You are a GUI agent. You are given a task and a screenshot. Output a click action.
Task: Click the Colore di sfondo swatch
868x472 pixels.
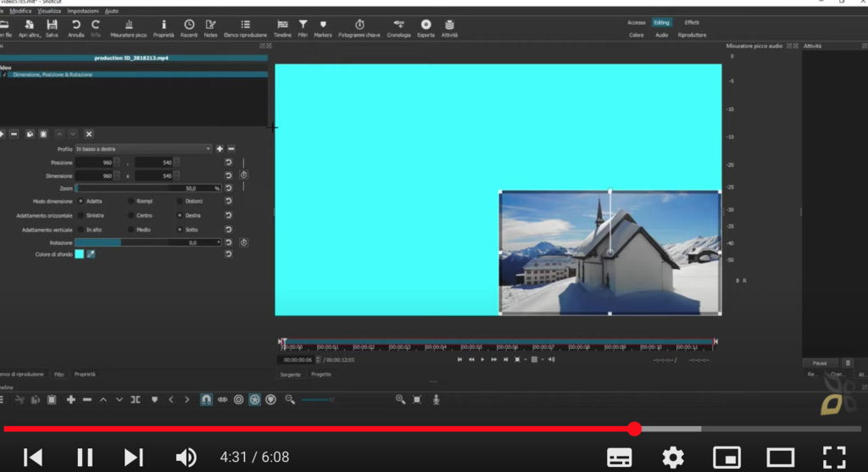[x=79, y=254]
